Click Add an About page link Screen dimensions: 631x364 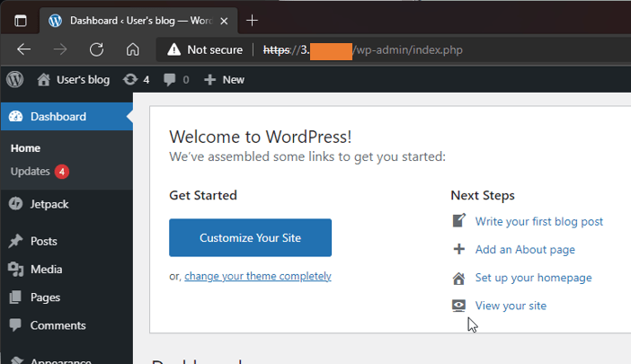pos(525,249)
